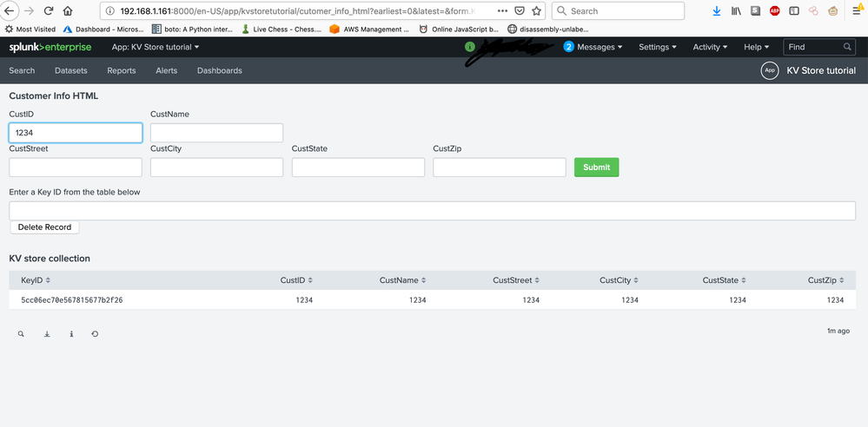This screenshot has width=868, height=427.
Task: Click into the CustName input field
Action: [216, 133]
